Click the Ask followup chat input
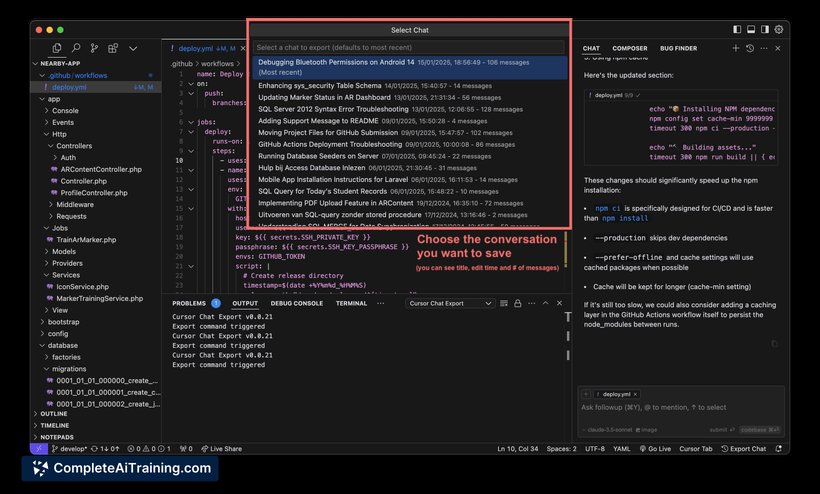820x494 pixels. point(681,407)
